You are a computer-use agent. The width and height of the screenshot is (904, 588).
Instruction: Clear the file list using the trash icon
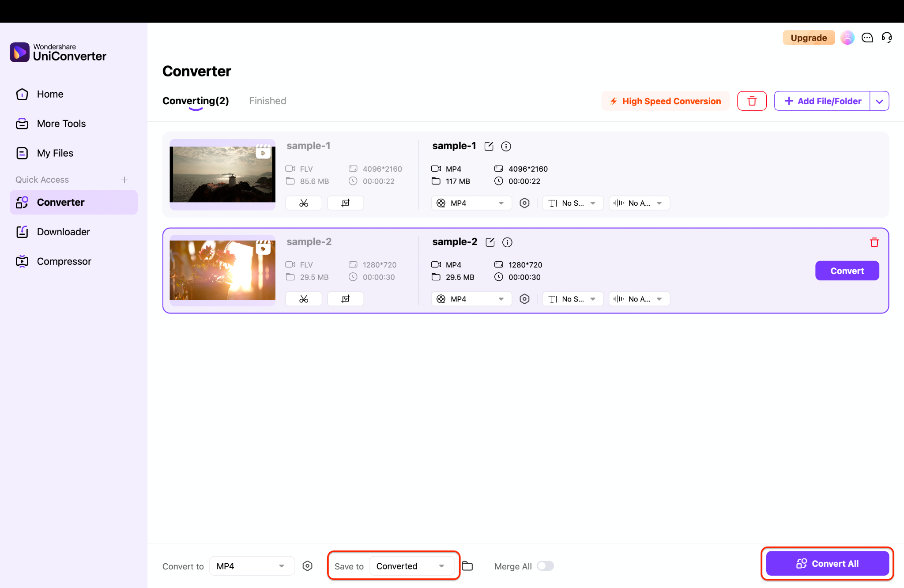752,101
